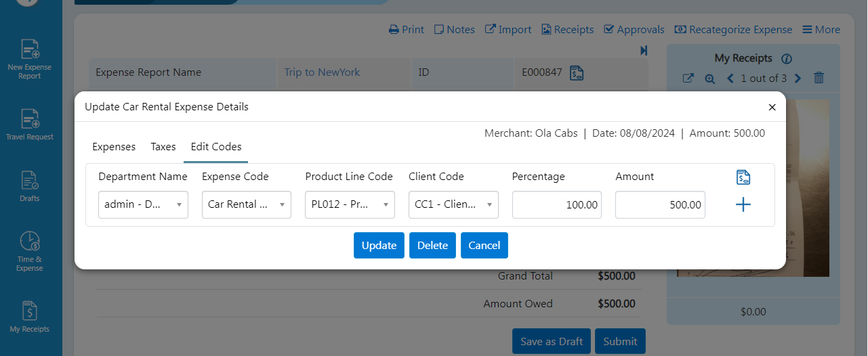Click the Merchant: Ola Cabs text
Screen dimensions: 868x356
pos(531,133)
